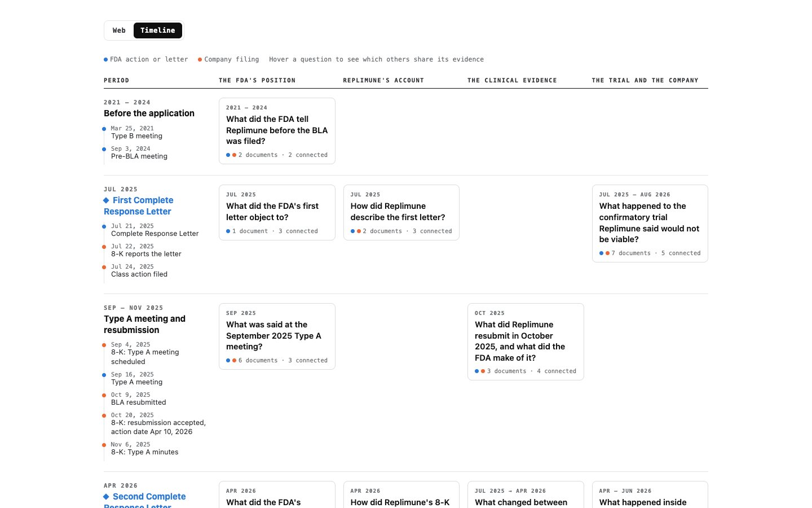Screen dimensions: 812x508
Task: Select the Jul 22, 2025 8-K reports the letter event
Action: [x=146, y=250]
